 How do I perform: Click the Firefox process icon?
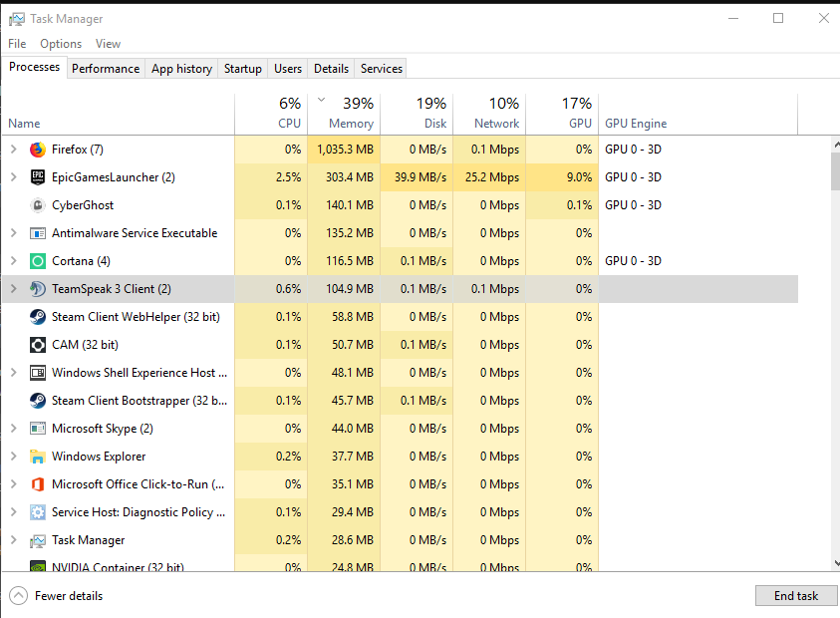[x=38, y=150]
